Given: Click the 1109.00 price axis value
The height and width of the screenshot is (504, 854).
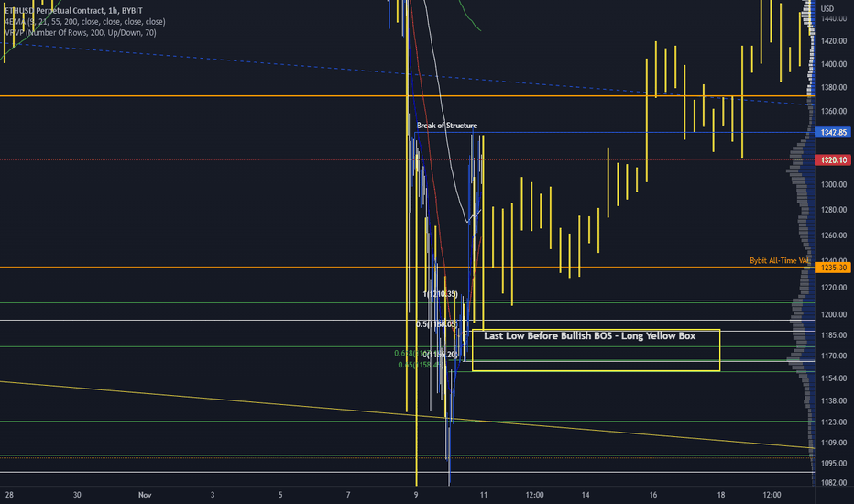Looking at the screenshot, I should click(x=833, y=443).
